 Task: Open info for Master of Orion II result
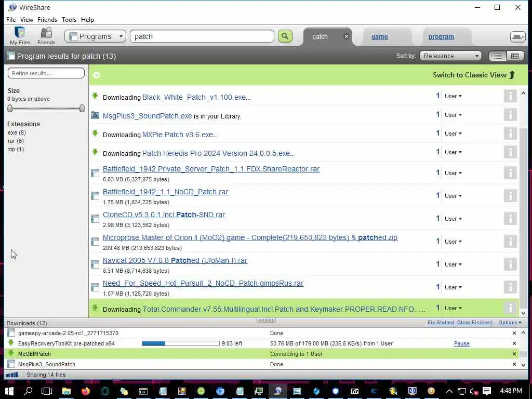(510, 241)
